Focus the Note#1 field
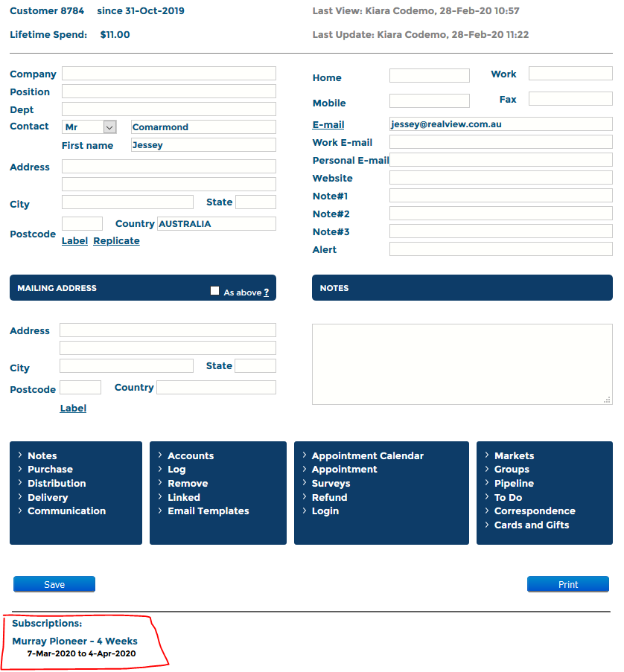The width and height of the screenshot is (624, 672). [x=501, y=196]
